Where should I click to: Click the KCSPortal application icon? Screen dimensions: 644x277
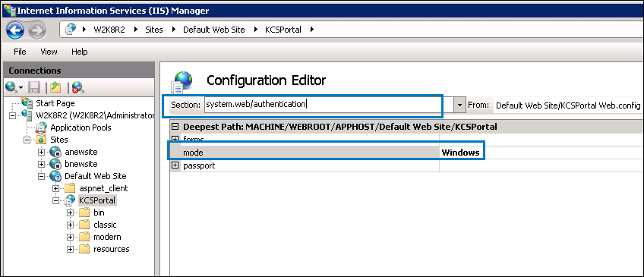pyautogui.click(x=70, y=200)
